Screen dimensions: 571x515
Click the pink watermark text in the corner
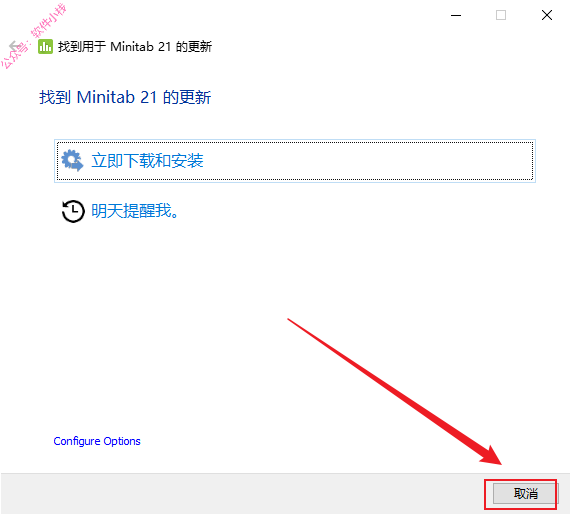coord(33,36)
